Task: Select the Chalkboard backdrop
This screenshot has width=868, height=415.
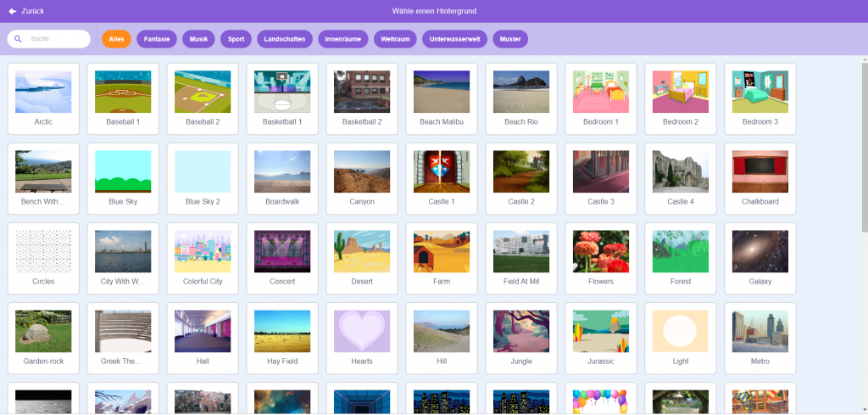Action: pos(760,178)
